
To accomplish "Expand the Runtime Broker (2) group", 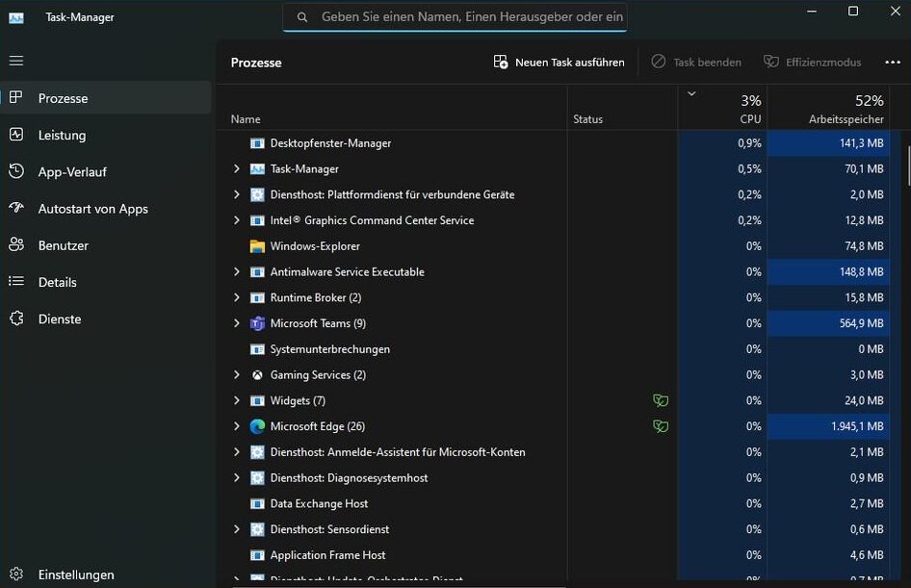I will coord(237,297).
